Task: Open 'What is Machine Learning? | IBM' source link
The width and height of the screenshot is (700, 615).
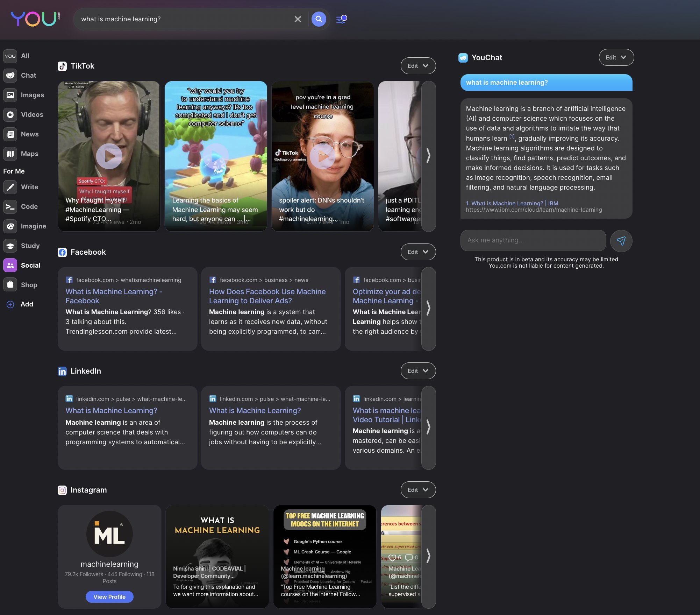Action: point(512,203)
